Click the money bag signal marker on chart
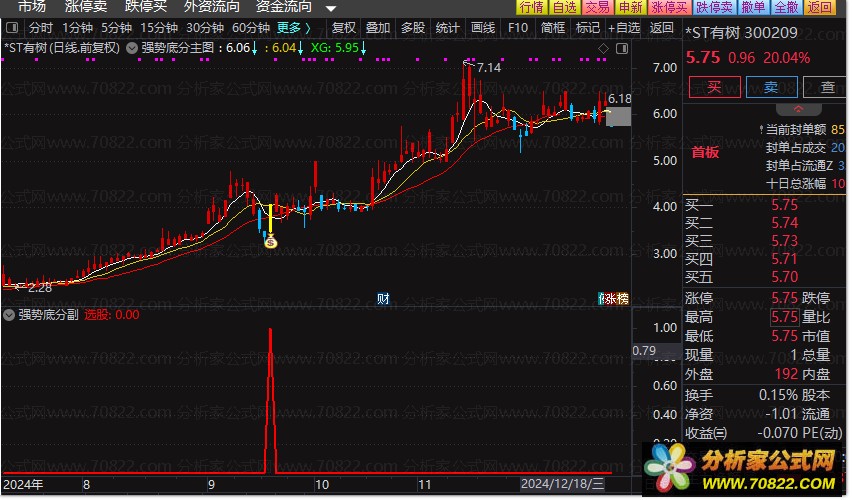 coord(271,241)
